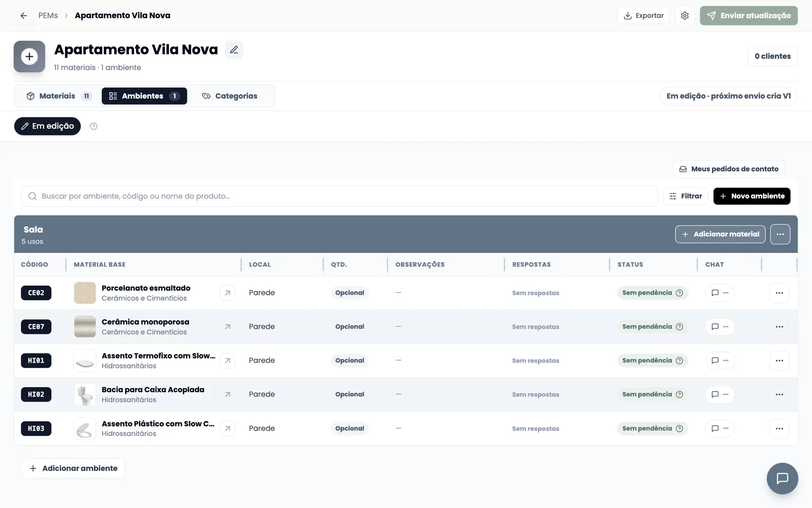Go to PEMs breadcrumb

click(48, 16)
